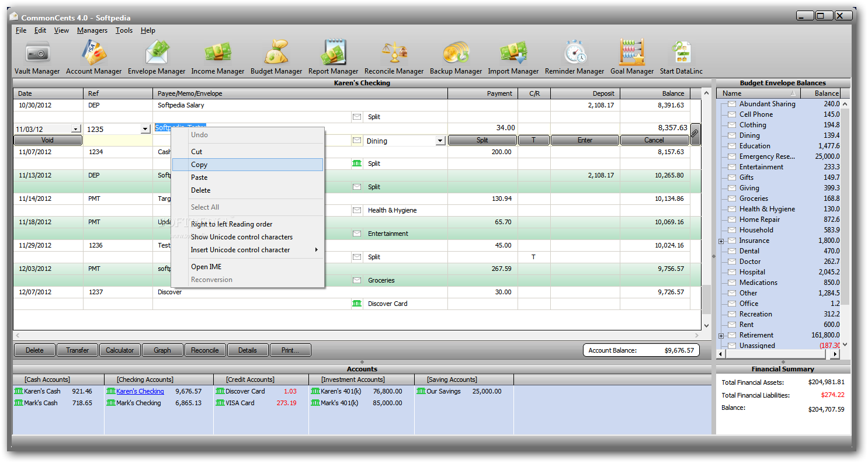Click the Cancel transaction button

[x=654, y=140]
